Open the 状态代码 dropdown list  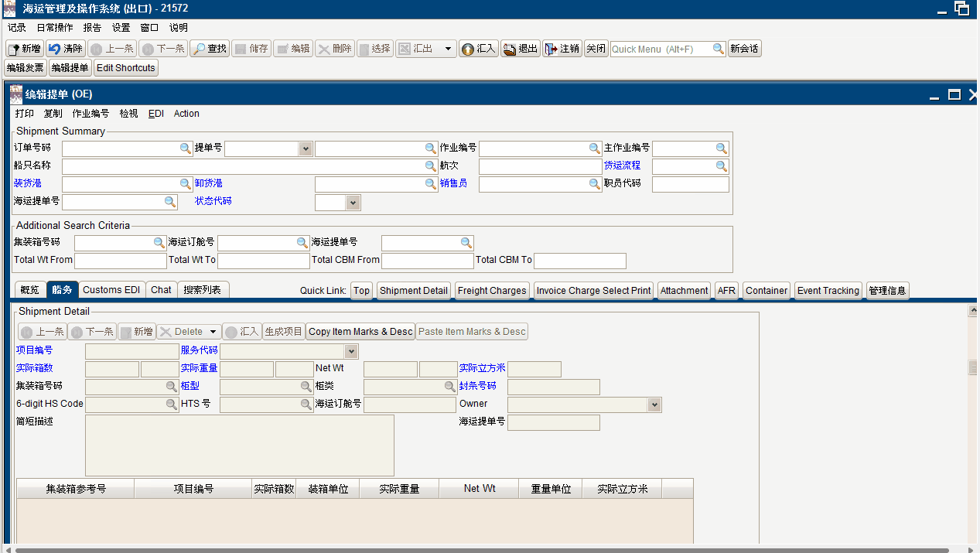coord(353,203)
